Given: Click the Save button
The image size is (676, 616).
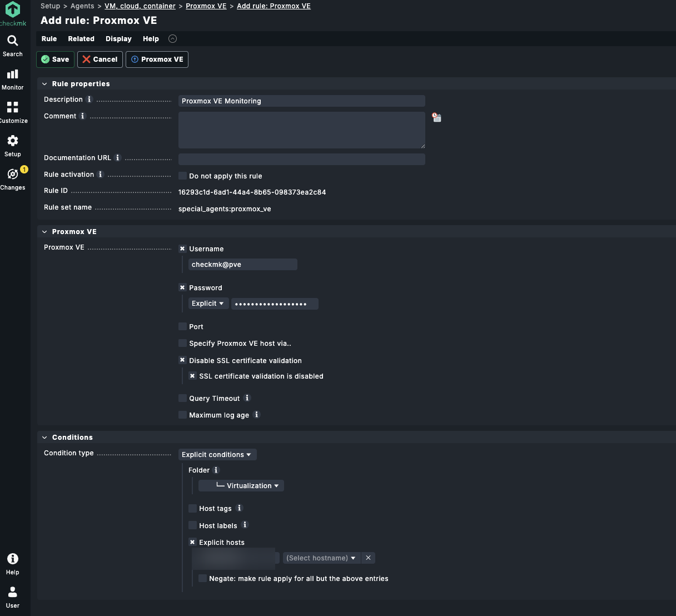Looking at the screenshot, I should click(56, 59).
